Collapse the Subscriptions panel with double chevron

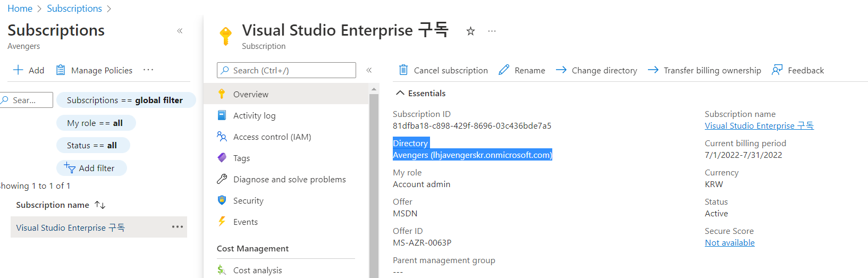(180, 31)
